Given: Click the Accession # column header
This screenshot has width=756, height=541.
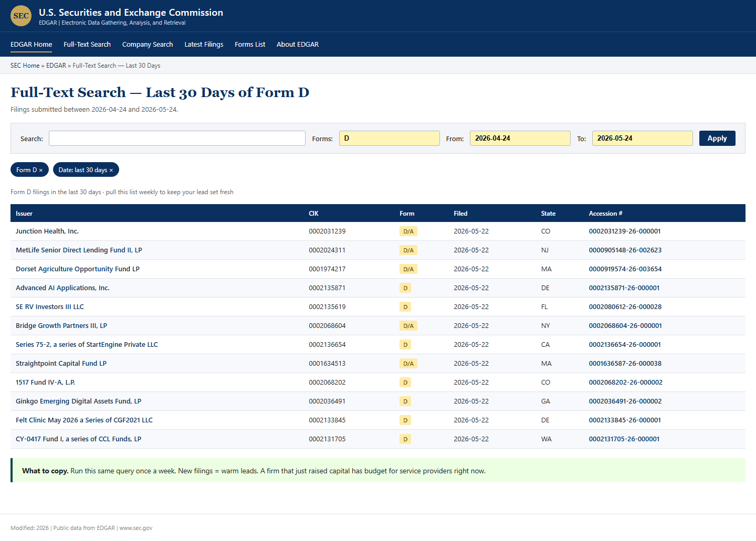Looking at the screenshot, I should 605,214.
